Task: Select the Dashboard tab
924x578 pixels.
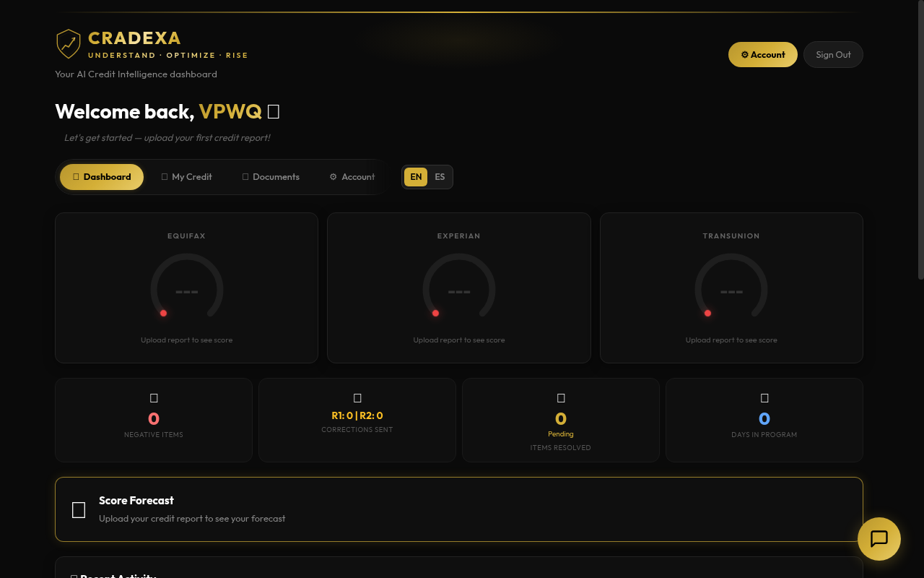Action: click(x=102, y=177)
